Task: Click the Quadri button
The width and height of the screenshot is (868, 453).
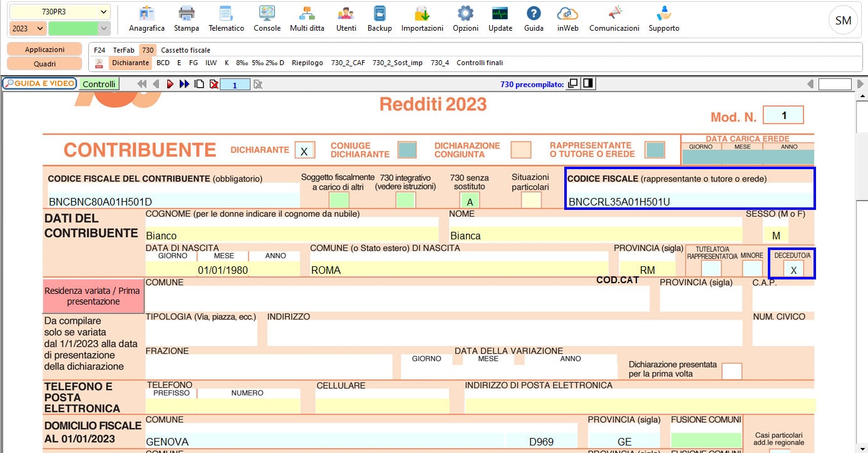Action: click(44, 64)
